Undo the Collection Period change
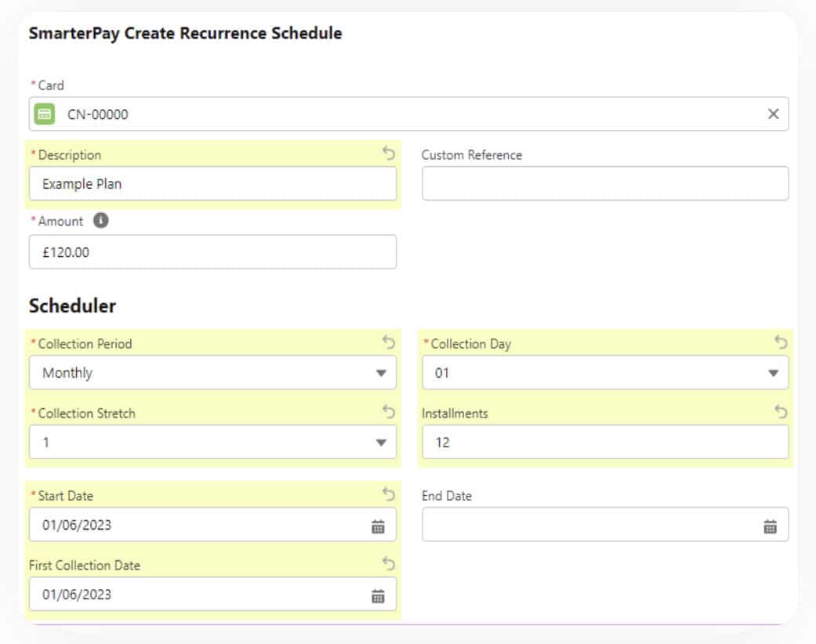 click(x=389, y=342)
